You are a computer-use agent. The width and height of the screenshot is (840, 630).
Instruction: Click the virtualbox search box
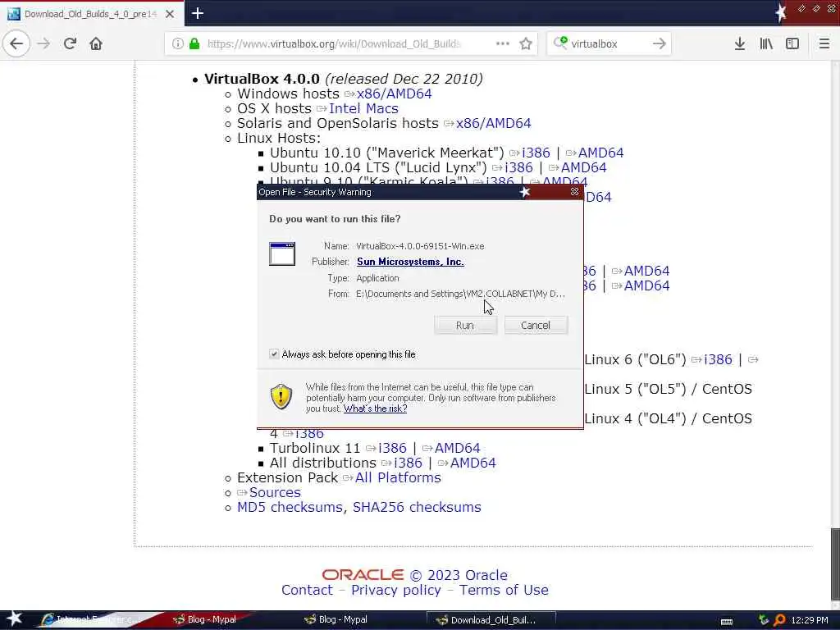(x=609, y=43)
